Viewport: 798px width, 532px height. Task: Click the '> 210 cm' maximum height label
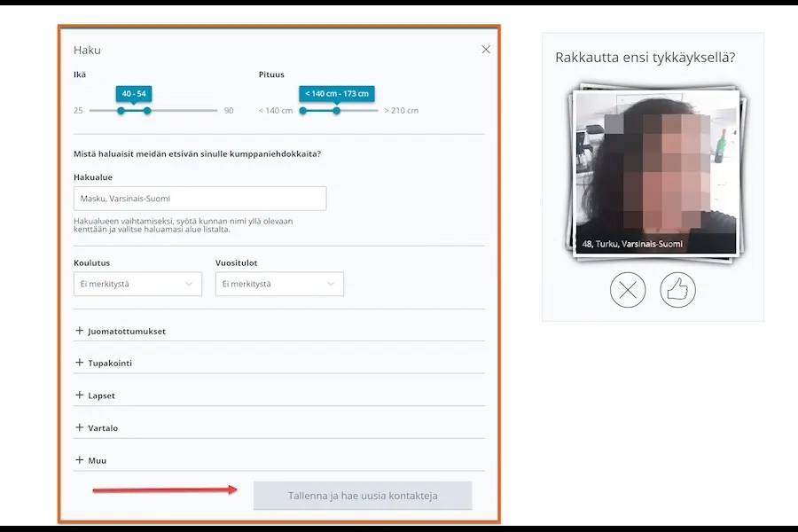click(x=401, y=111)
